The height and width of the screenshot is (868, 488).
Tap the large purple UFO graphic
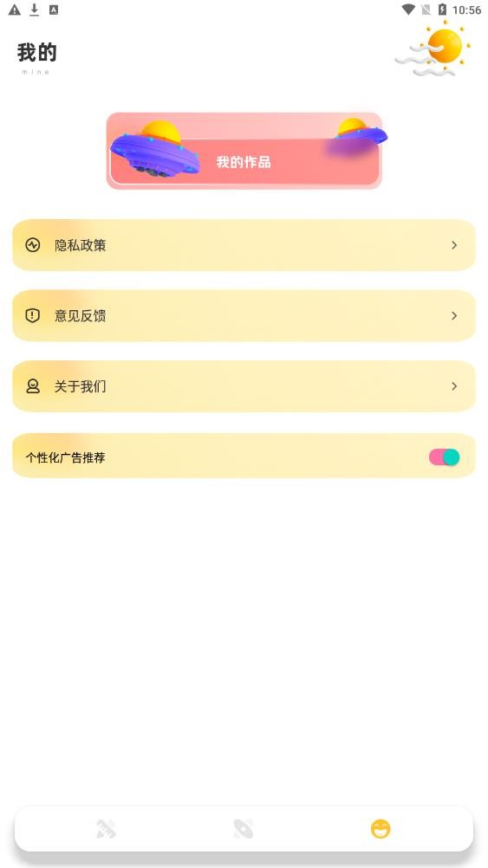(x=154, y=148)
